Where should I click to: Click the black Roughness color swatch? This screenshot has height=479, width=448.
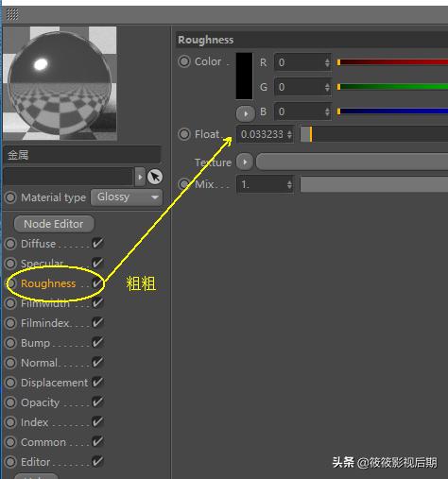244,76
